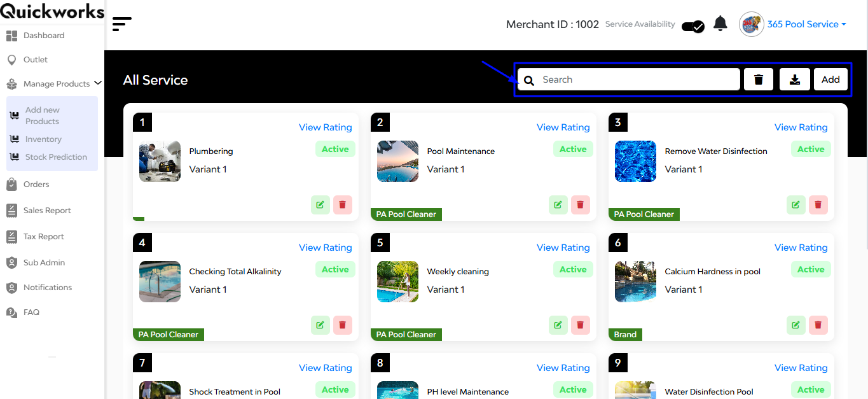Click the Inventory forklift icon
Screen dimensions: 868x399
[15, 139]
